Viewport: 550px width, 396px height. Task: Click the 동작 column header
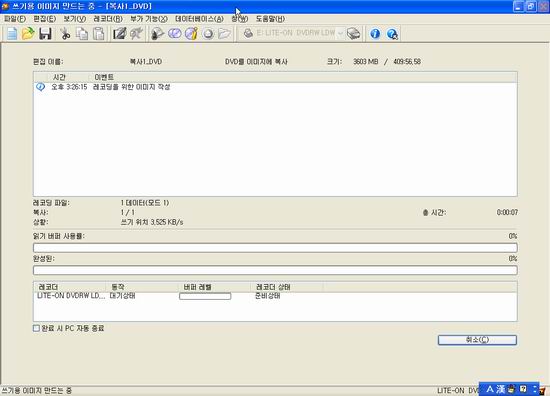pyautogui.click(x=142, y=287)
